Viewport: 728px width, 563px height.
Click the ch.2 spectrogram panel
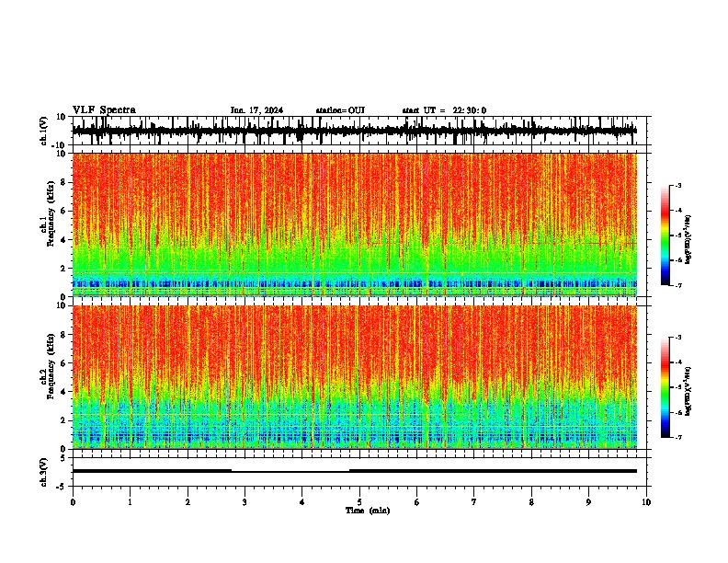point(354,377)
